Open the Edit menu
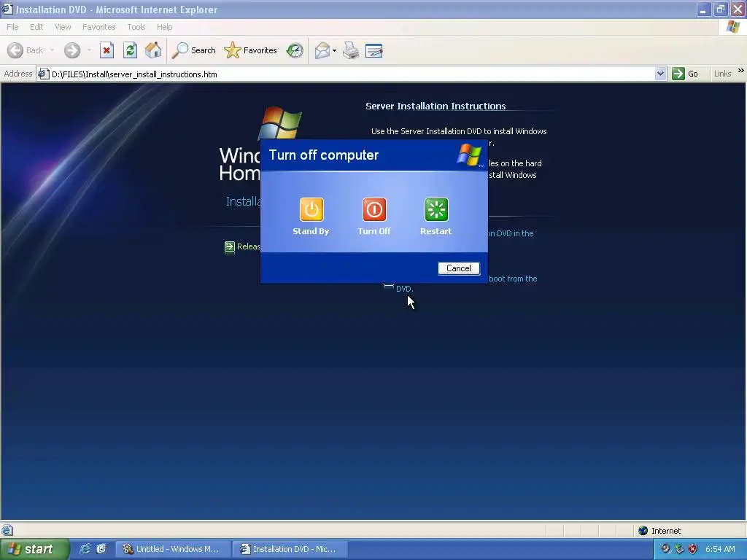 tap(36, 27)
